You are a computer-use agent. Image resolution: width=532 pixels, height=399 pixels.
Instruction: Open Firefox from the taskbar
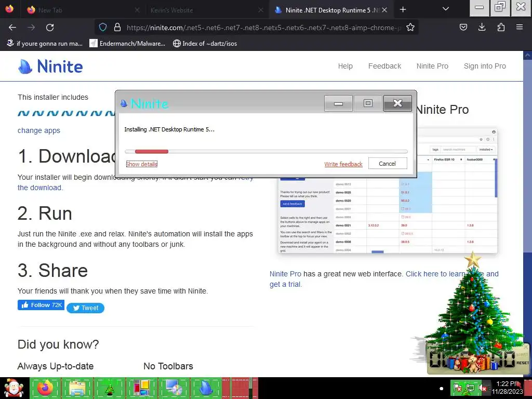click(x=45, y=388)
